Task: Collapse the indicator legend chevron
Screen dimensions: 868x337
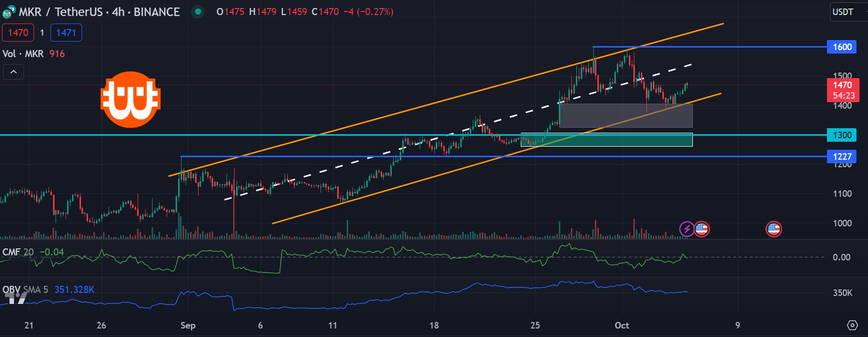Action: coord(14,72)
